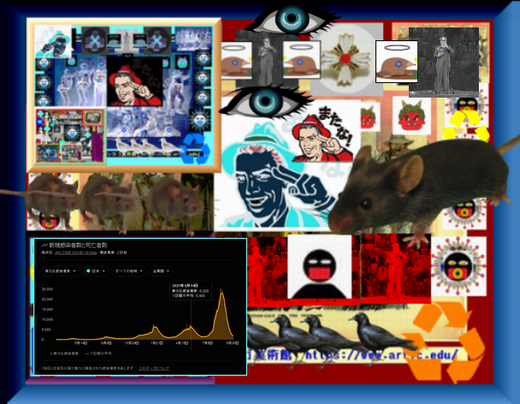This screenshot has width=520, height=404.
Task: Toggle the 新たな感染者数 legend entry below chart
Action: point(65,353)
